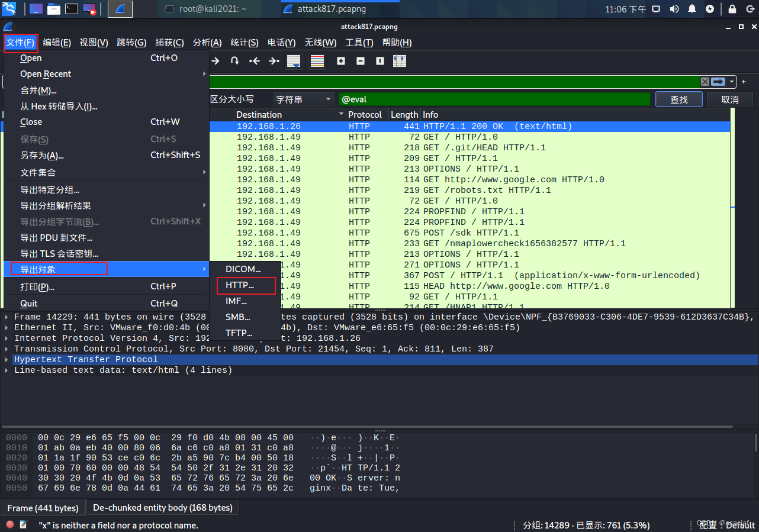The image size is (759, 532).
Task: Click the 取消 cancel button
Action: coord(730,99)
